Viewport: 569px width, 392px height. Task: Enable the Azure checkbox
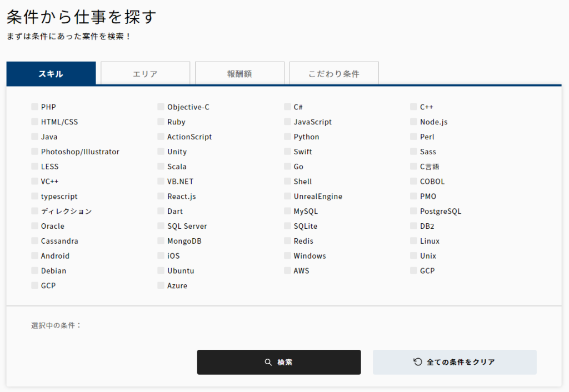coord(161,285)
